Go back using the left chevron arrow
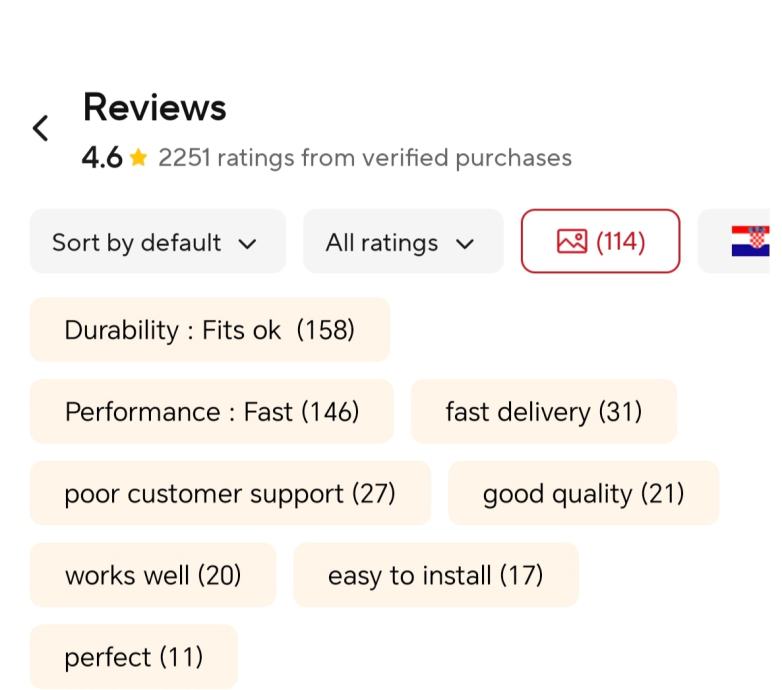Image resolution: width=782 pixels, height=690 pixels. [x=41, y=128]
